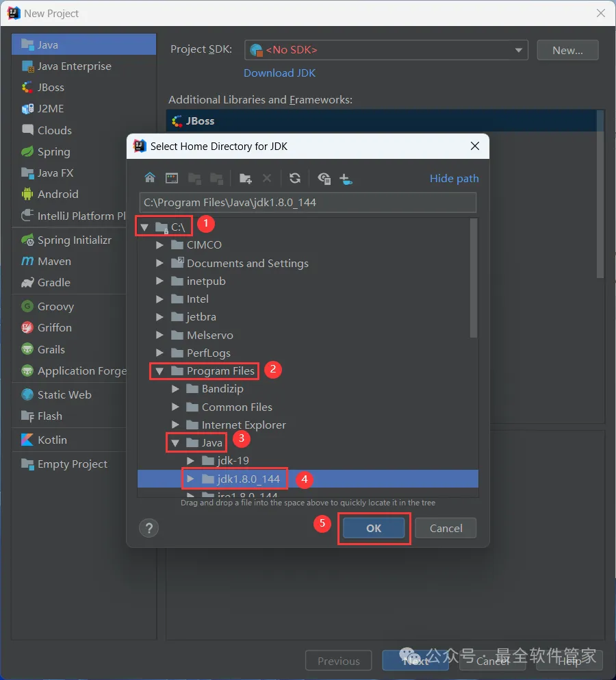The width and height of the screenshot is (616, 680).
Task: Click the New Folder icon in toolbar
Action: [245, 178]
